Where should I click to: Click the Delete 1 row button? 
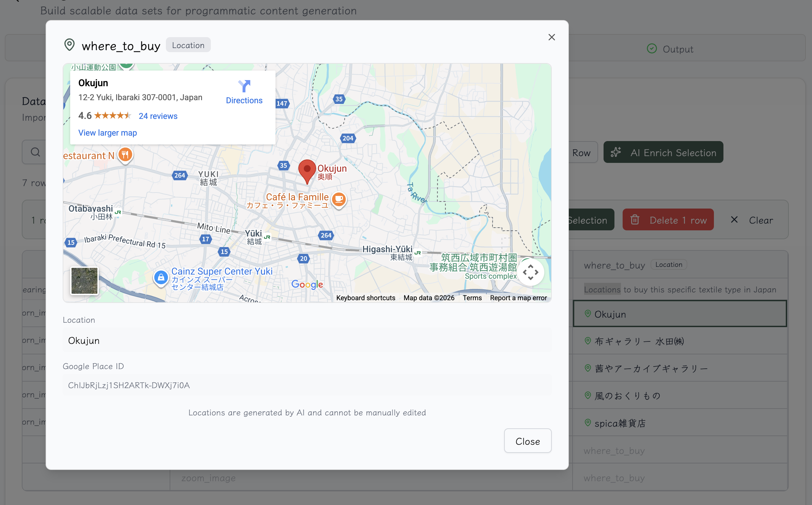click(x=668, y=220)
